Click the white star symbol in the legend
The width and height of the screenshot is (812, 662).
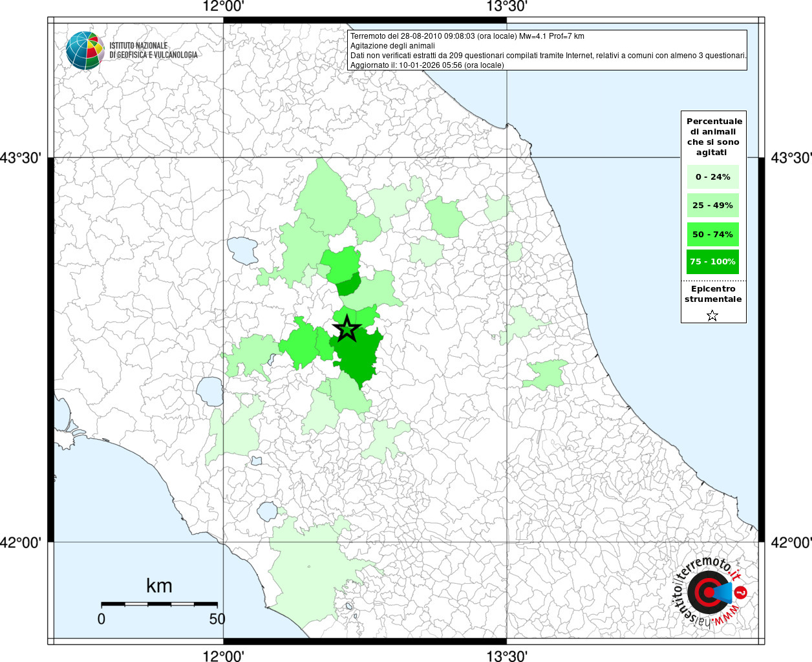712,315
